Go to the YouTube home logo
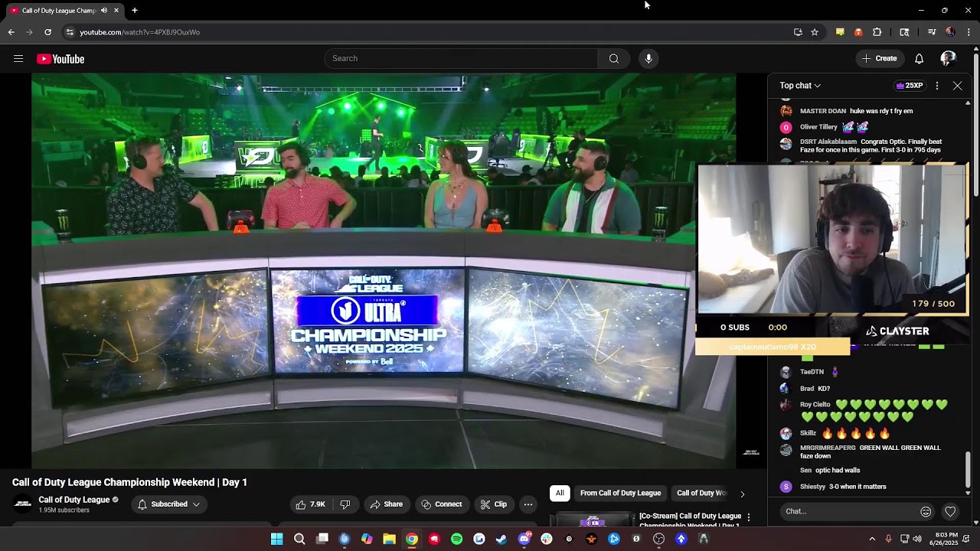The width and height of the screenshot is (980, 551). click(x=60, y=59)
